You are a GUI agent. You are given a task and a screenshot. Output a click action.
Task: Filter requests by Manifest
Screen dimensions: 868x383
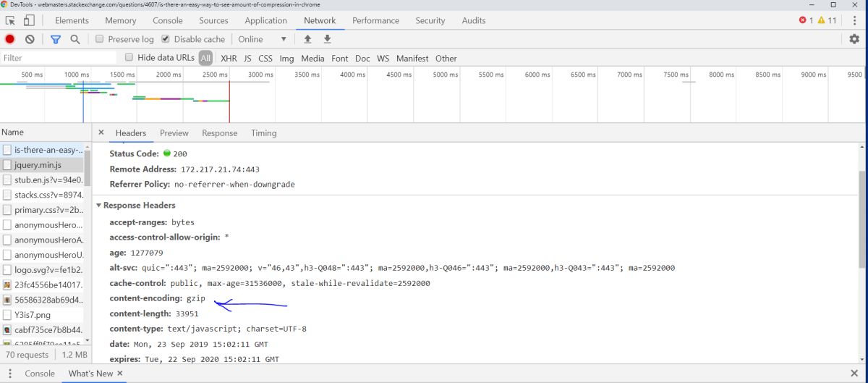click(x=412, y=58)
